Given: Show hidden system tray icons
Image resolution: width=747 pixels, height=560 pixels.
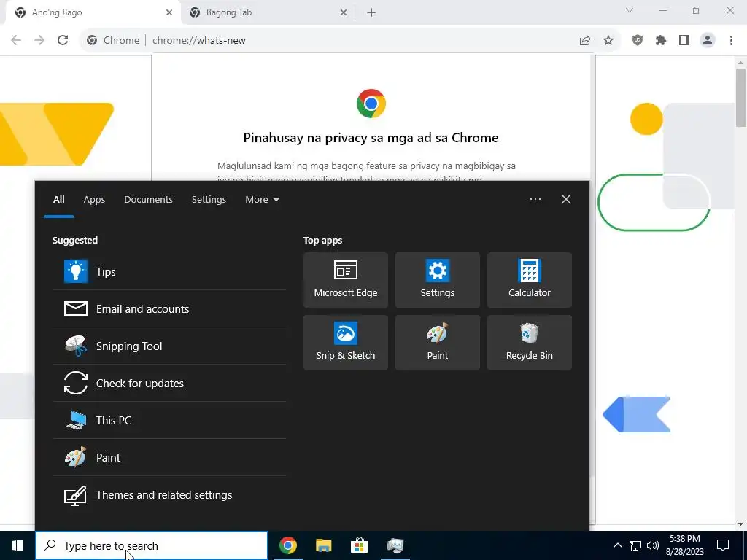Looking at the screenshot, I should coord(617,545).
